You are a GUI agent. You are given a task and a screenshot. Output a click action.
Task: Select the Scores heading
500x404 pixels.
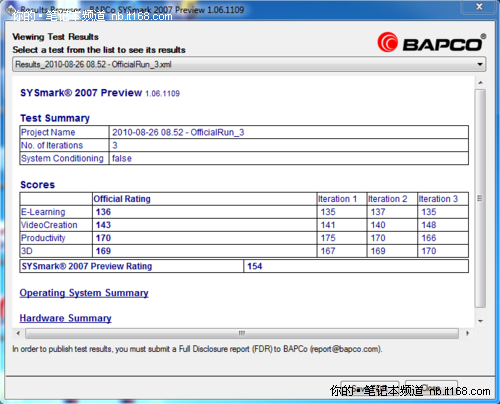37,185
